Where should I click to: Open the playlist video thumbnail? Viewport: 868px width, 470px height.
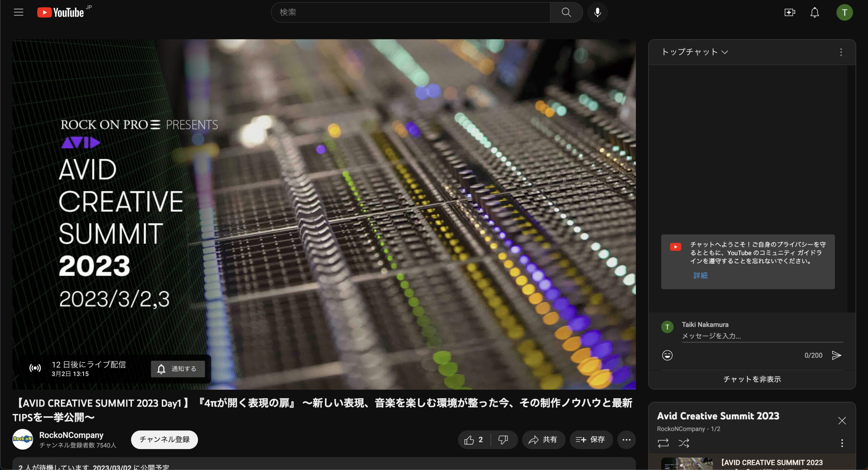(x=687, y=464)
